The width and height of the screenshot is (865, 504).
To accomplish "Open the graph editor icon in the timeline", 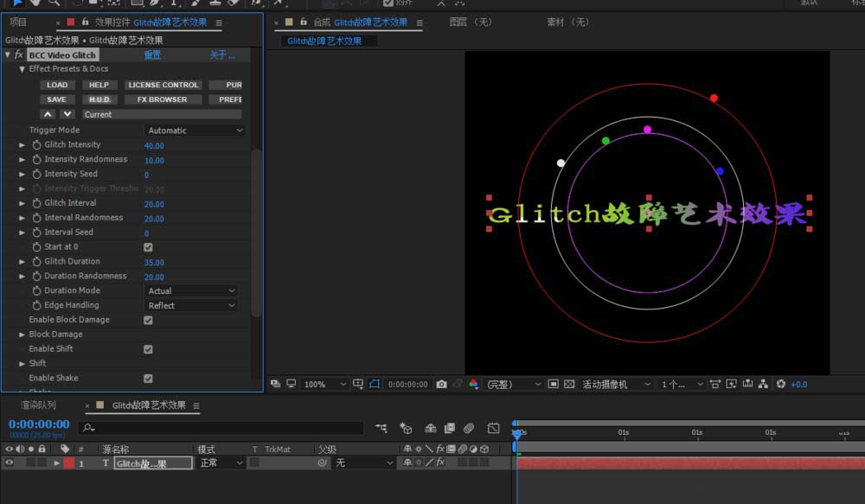I will coord(493,428).
